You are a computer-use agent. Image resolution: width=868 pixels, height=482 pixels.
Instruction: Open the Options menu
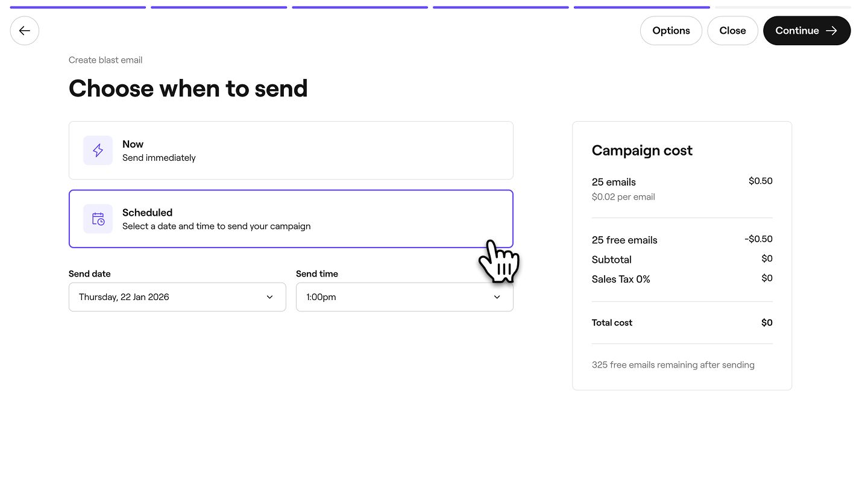click(671, 31)
